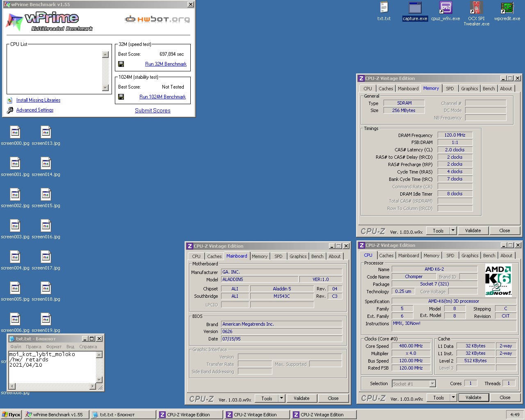The height and width of the screenshot is (420, 525).
Task: Click the HWBOT.org logo in wPrime
Action: pyautogui.click(x=157, y=19)
